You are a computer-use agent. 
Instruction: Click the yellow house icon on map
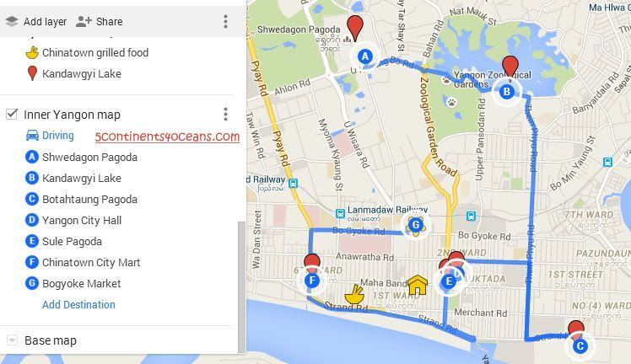click(x=418, y=285)
